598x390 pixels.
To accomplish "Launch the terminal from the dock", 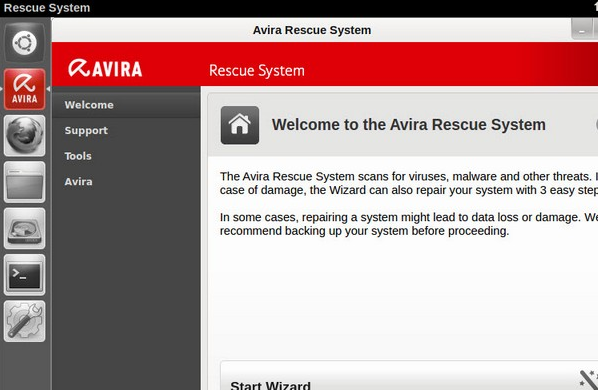I will click(x=24, y=275).
